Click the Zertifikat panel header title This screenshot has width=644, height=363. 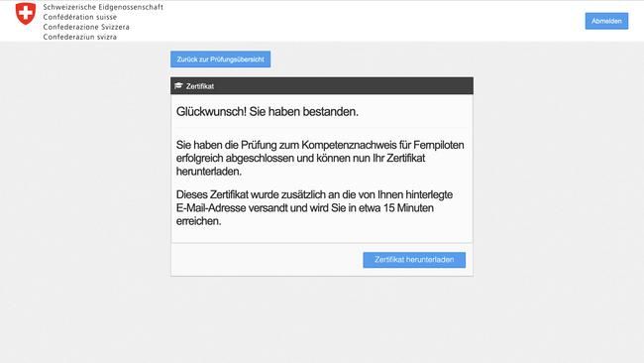click(200, 86)
